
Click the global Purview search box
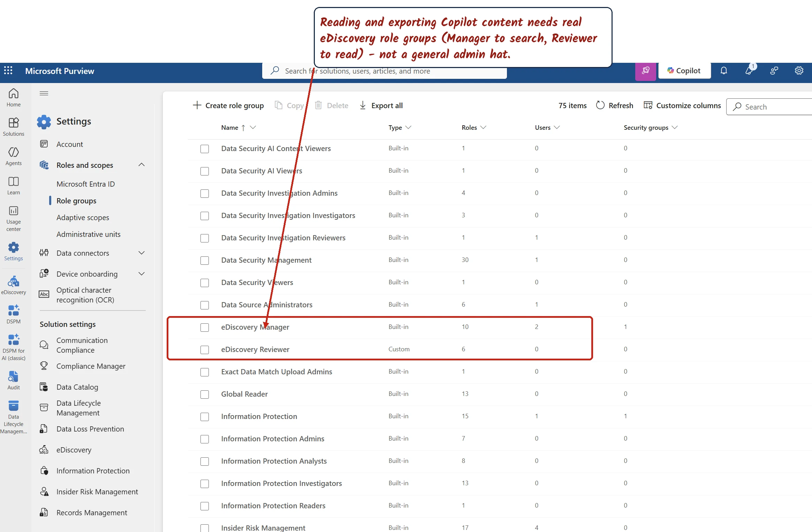click(384, 71)
